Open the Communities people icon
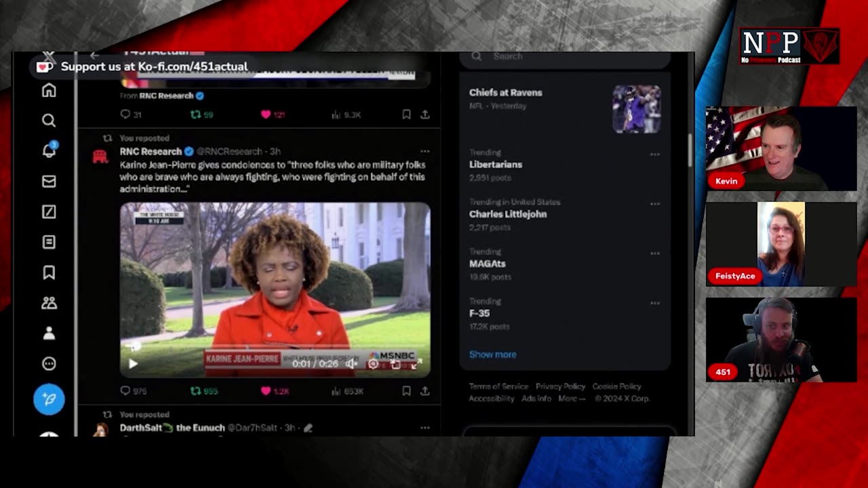Screen dimensions: 868x488 49,303
